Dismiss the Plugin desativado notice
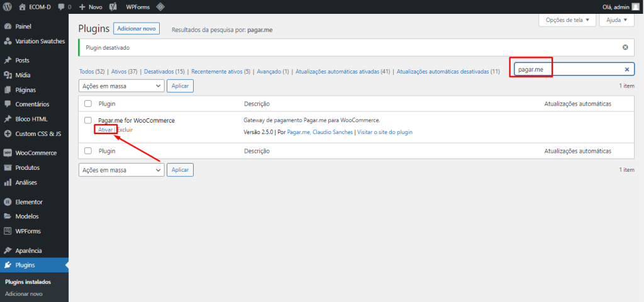Screen dimensions: 644x302 (625, 48)
